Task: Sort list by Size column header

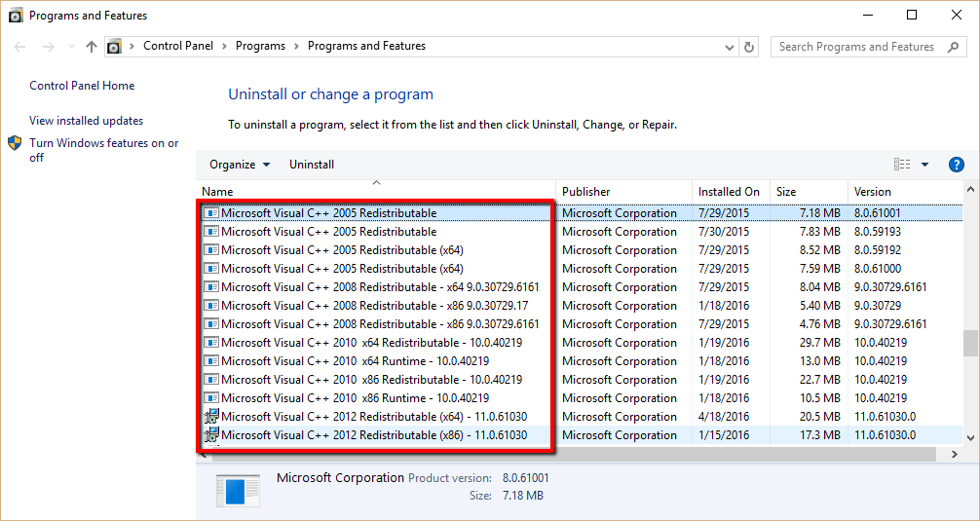Action: 809,192
